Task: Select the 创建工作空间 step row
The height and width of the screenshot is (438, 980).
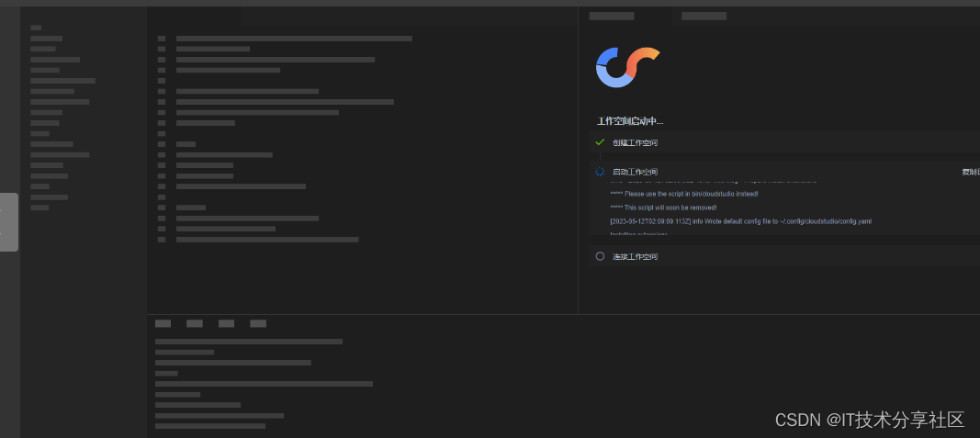Action: point(784,142)
